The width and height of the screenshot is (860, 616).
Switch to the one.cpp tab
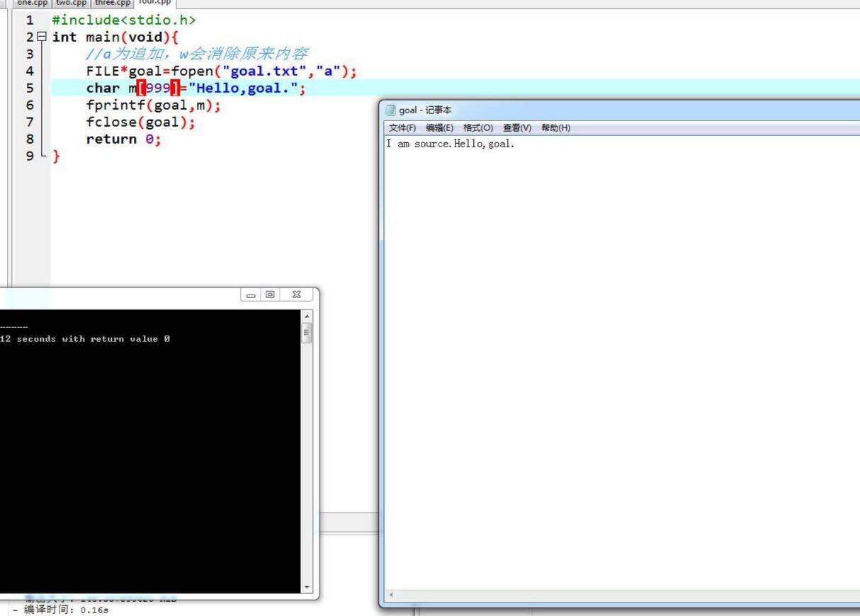pos(31,3)
